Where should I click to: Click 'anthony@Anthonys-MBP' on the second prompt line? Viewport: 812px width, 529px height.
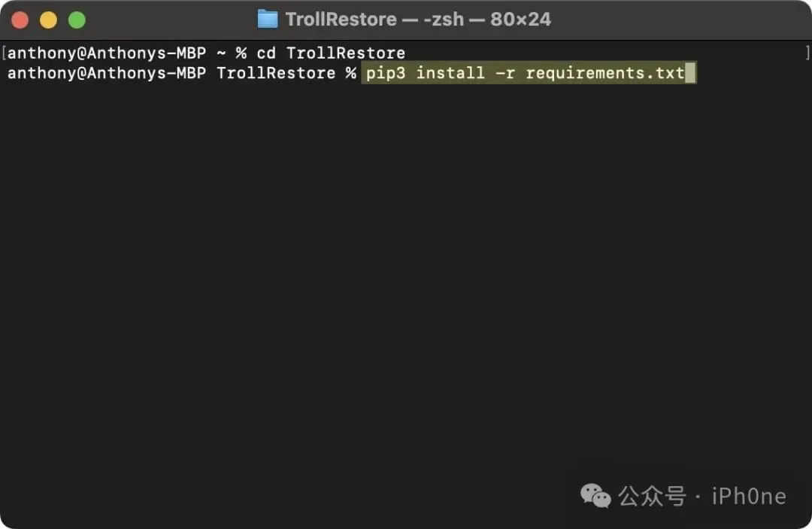click(106, 73)
